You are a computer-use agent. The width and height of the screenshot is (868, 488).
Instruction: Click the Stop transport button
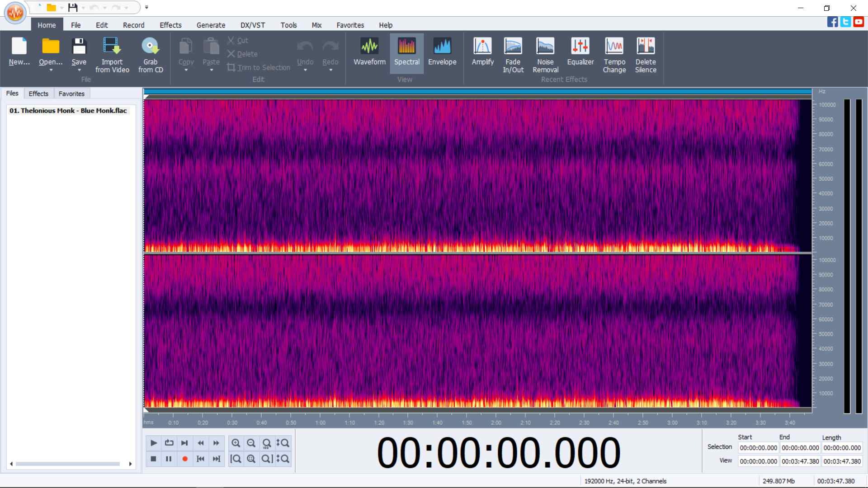click(x=154, y=459)
